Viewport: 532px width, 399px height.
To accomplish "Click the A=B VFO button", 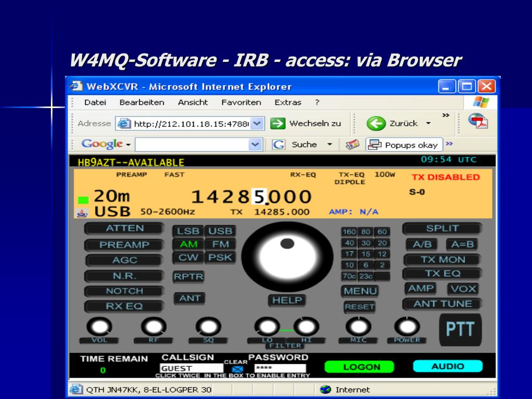I will pyautogui.click(x=462, y=244).
